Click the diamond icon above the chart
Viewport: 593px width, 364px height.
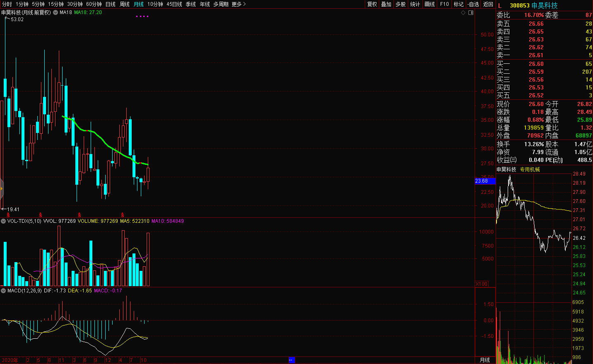click(463, 12)
